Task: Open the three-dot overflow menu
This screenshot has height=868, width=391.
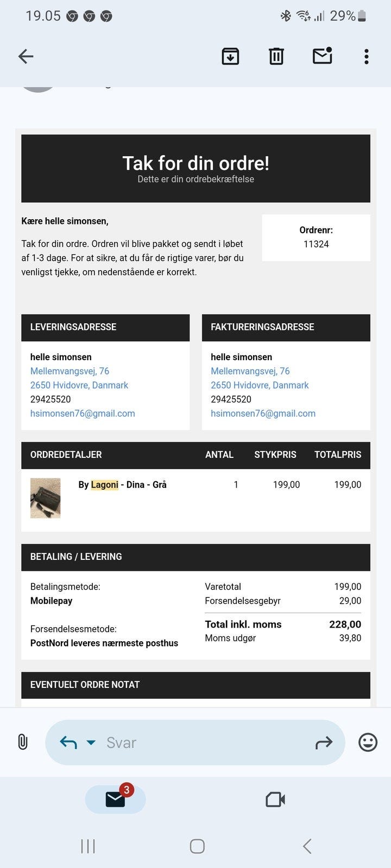Action: [x=367, y=56]
